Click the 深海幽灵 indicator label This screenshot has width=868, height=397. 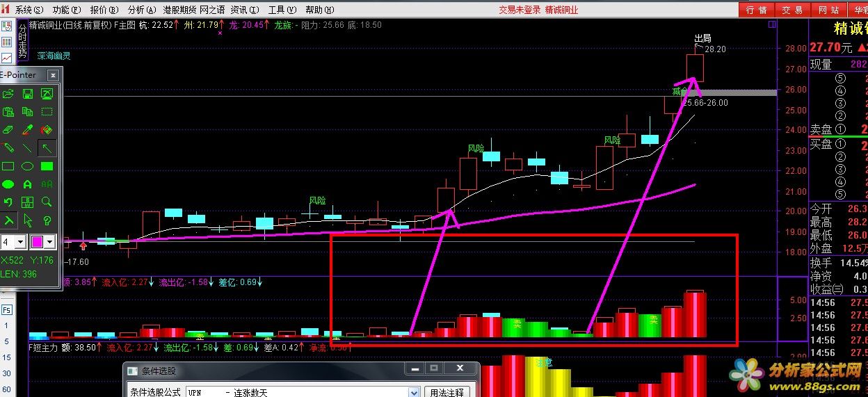pyautogui.click(x=54, y=56)
